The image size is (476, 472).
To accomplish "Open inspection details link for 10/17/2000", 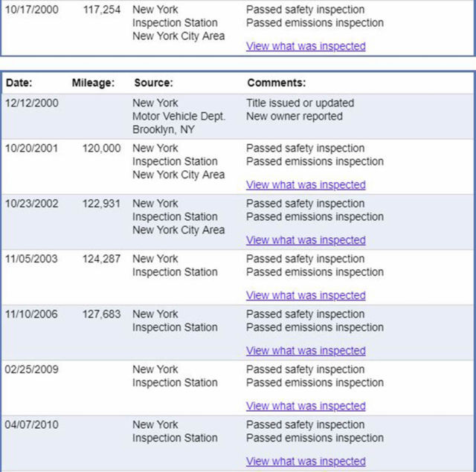I will [306, 46].
